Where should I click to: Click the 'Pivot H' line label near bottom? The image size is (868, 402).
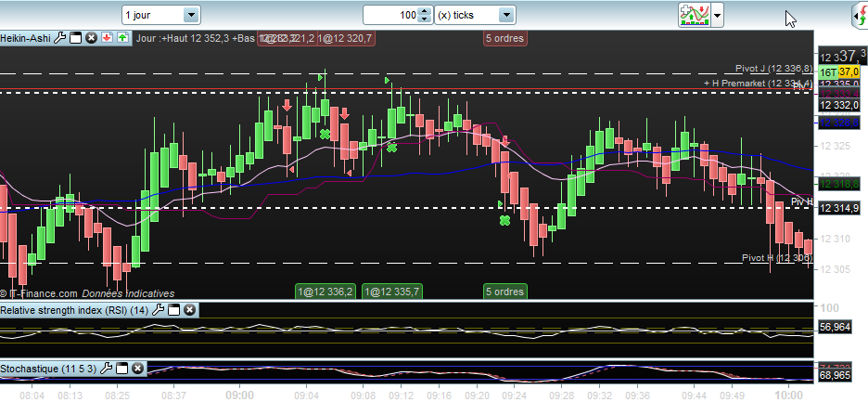[777, 258]
